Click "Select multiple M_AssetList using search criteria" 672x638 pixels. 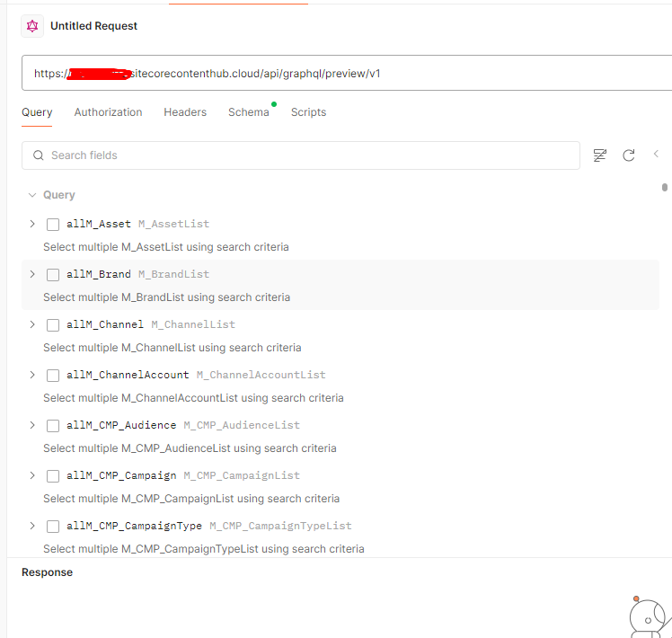coord(166,247)
